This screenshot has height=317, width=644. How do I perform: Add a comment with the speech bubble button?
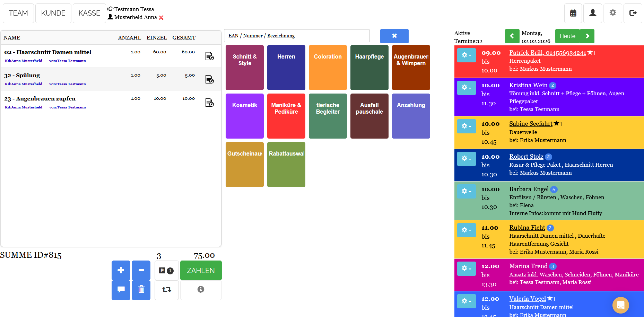tap(121, 290)
